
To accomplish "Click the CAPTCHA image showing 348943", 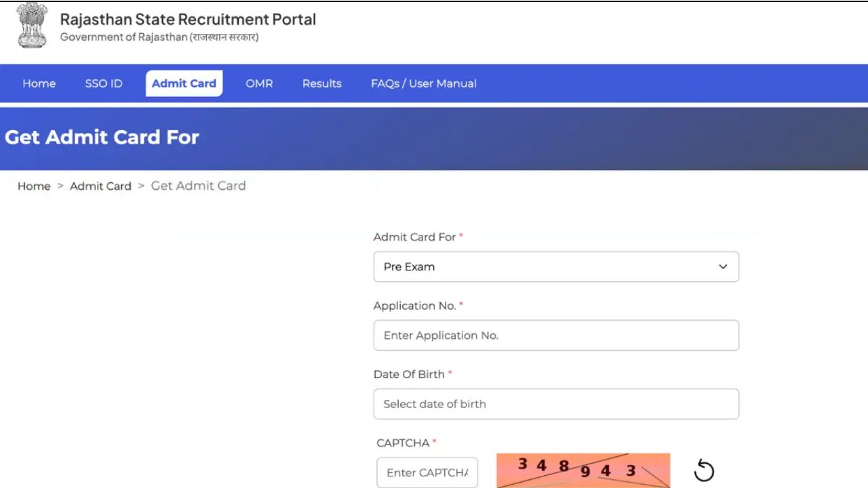I will tap(583, 470).
